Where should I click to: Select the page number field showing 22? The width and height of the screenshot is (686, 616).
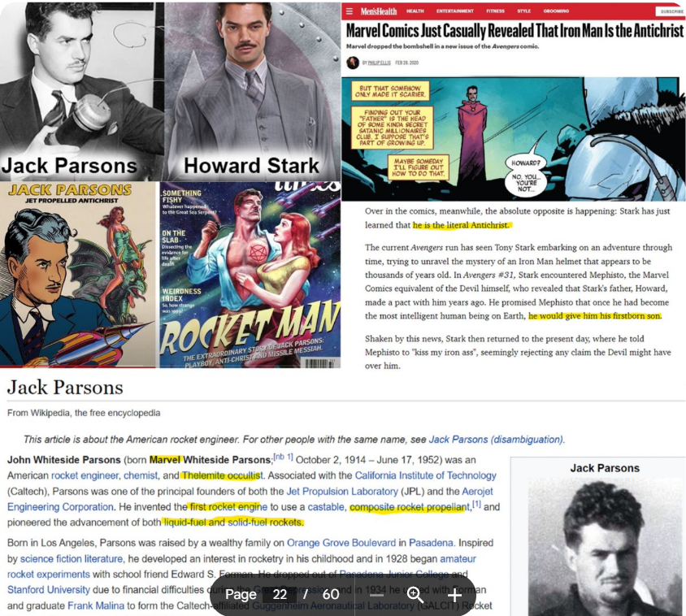tap(280, 595)
